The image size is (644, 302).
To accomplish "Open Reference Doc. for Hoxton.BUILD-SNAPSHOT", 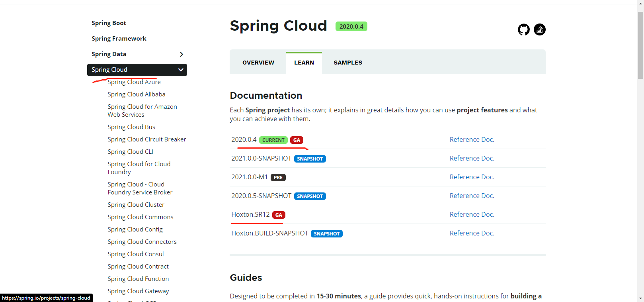I will (x=472, y=233).
